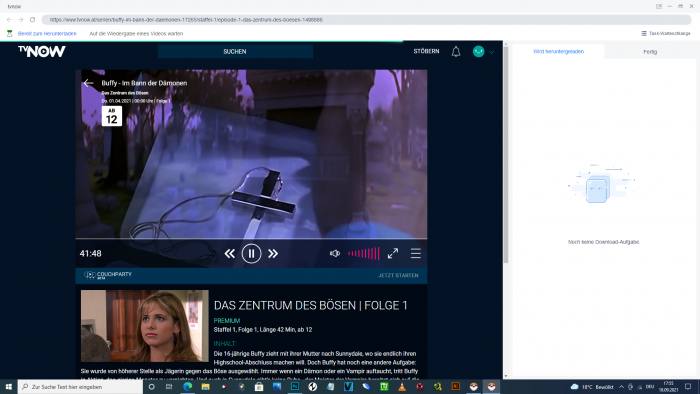The width and height of the screenshot is (700, 394).
Task: Open Photoshop from taskbar
Action: (295, 386)
